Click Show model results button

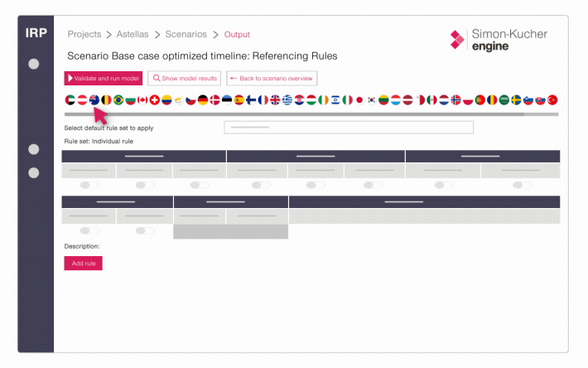point(185,78)
